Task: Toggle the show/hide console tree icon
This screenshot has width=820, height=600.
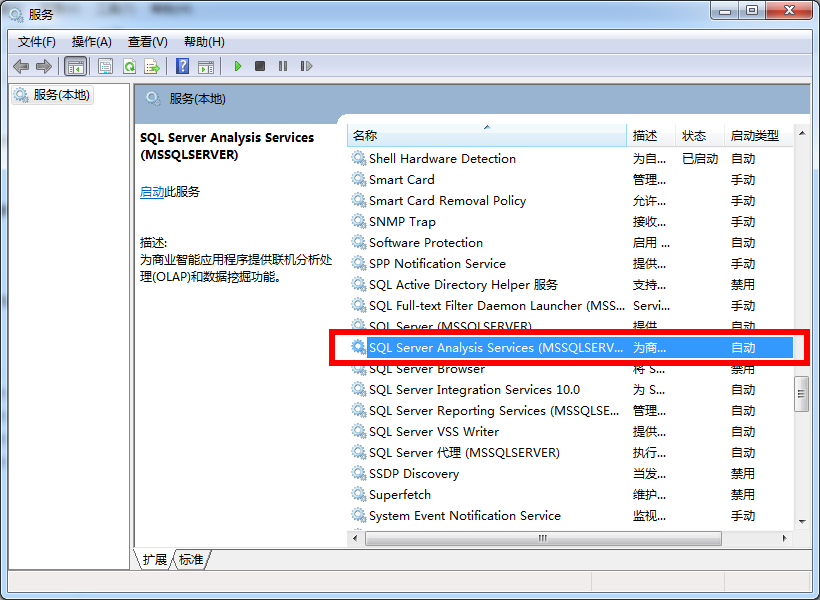Action: tap(75, 66)
